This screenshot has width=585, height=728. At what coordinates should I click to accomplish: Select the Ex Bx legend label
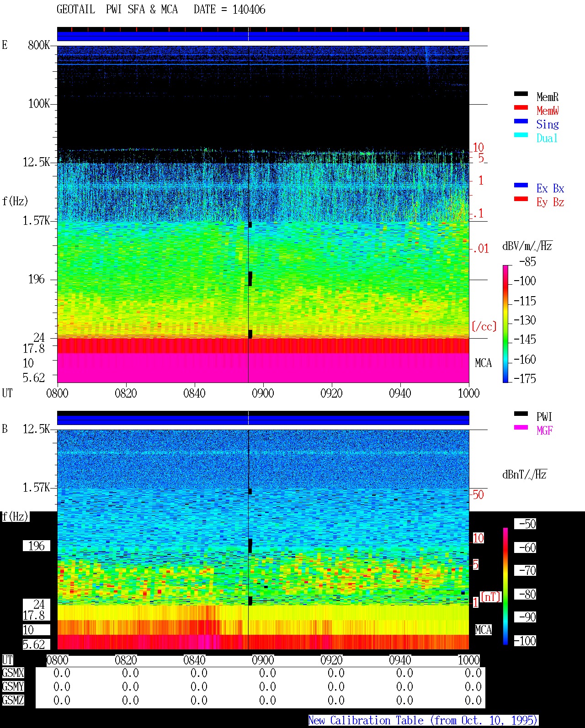click(x=550, y=188)
